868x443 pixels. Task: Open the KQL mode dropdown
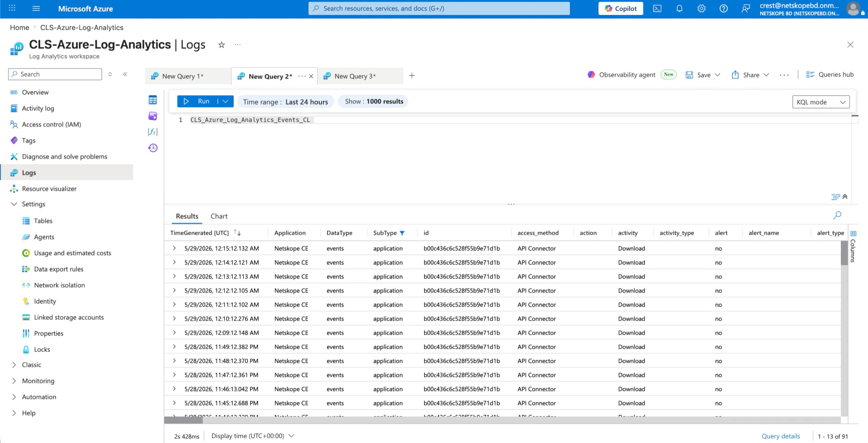821,102
